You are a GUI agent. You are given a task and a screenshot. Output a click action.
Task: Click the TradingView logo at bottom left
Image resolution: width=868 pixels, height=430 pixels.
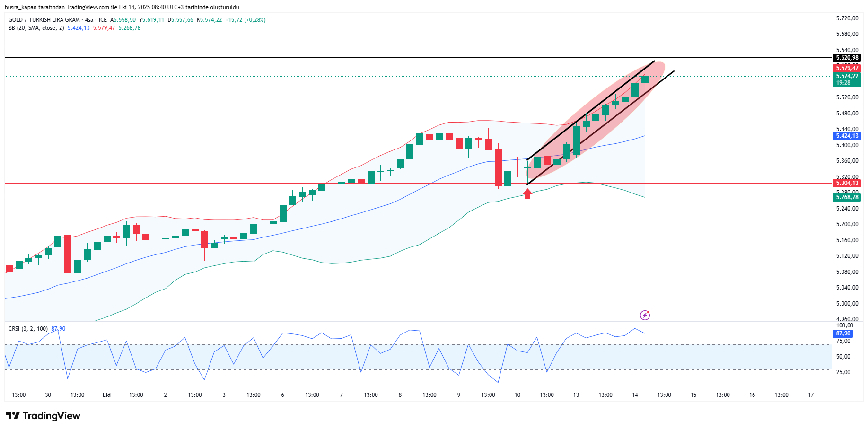pyautogui.click(x=43, y=416)
